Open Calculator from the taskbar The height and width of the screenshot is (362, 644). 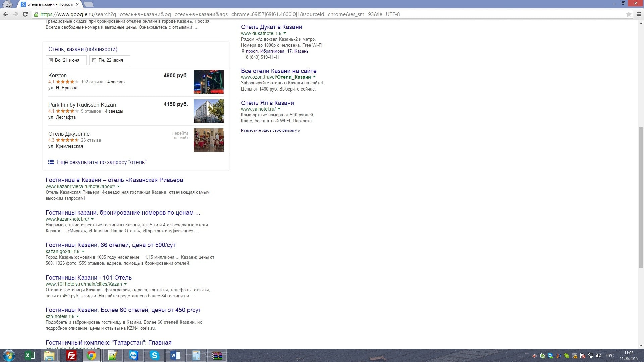point(196,355)
